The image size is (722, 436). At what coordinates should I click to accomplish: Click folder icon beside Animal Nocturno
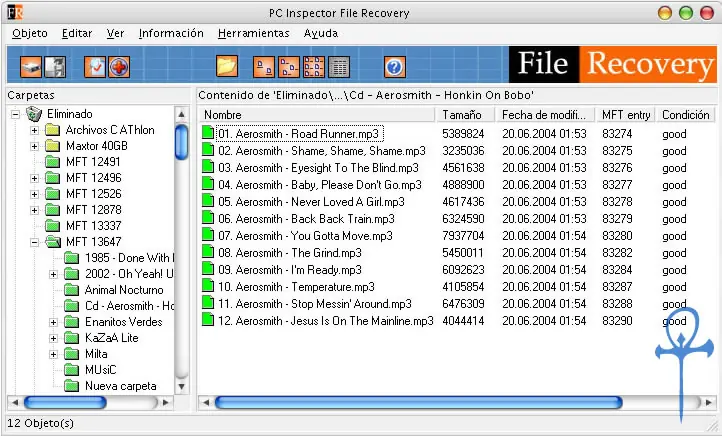(71, 290)
